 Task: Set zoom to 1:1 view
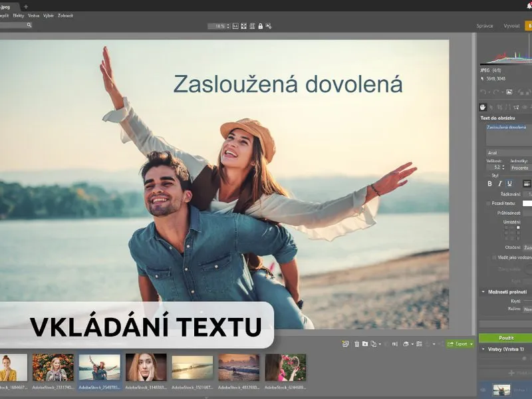pos(235,26)
